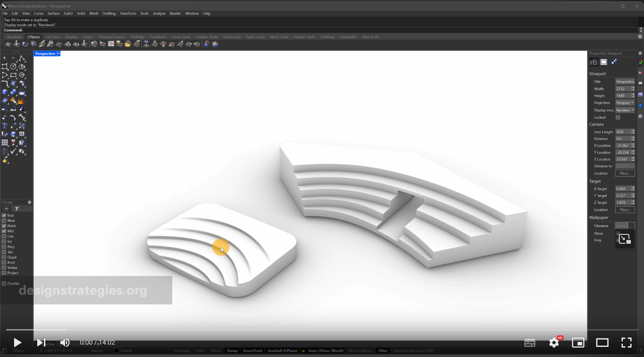Select the Text object tool

click(x=5, y=126)
